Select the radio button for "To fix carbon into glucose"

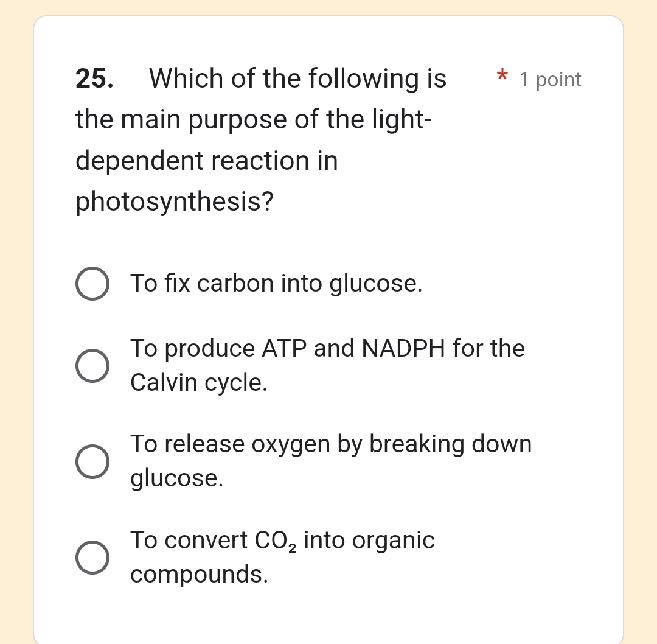coord(92,283)
